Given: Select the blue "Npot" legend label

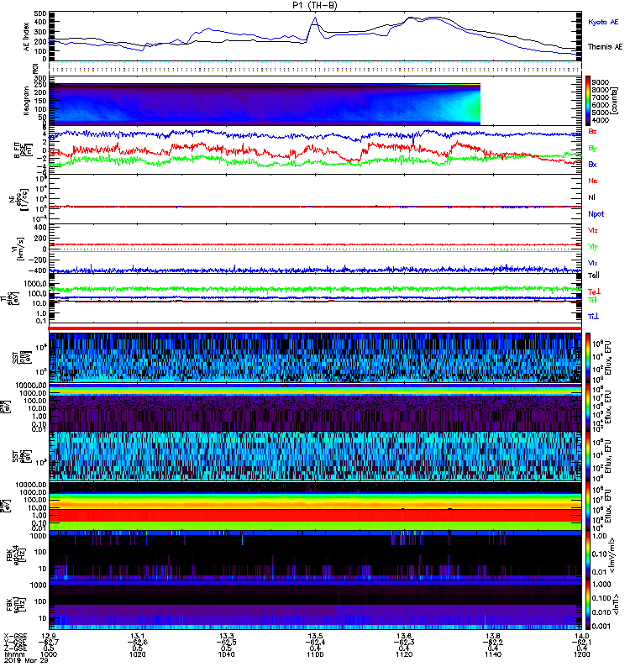Looking at the screenshot, I should coord(596,214).
